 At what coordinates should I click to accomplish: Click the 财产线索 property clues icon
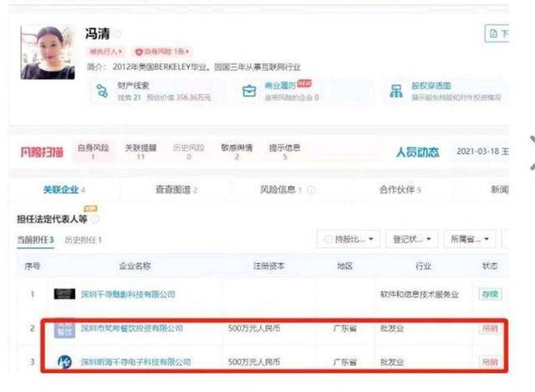pos(102,91)
